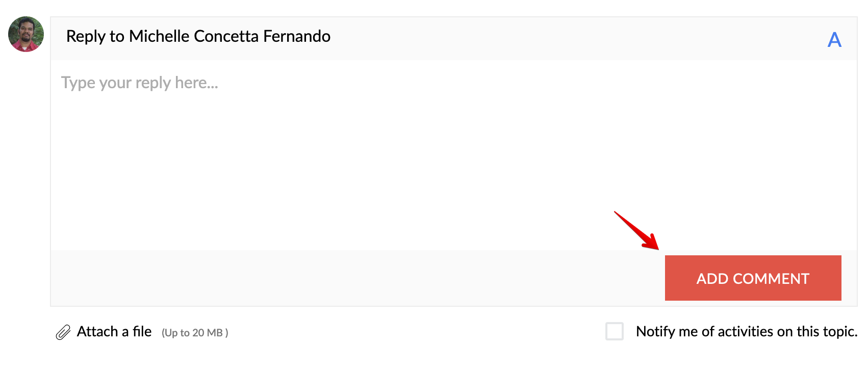
Task: Click 'Notify me of activities on this topic' label
Action: pos(746,332)
